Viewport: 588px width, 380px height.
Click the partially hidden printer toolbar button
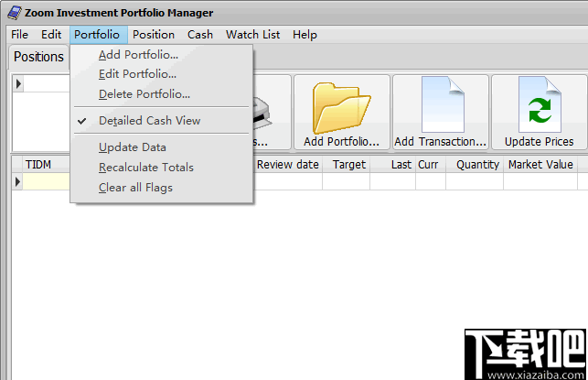pos(272,112)
